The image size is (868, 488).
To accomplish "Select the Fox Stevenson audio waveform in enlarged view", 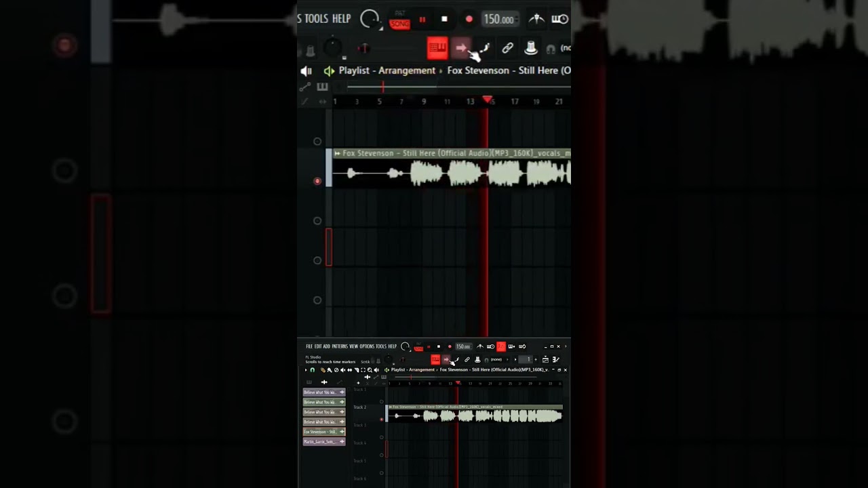I will coord(452,174).
